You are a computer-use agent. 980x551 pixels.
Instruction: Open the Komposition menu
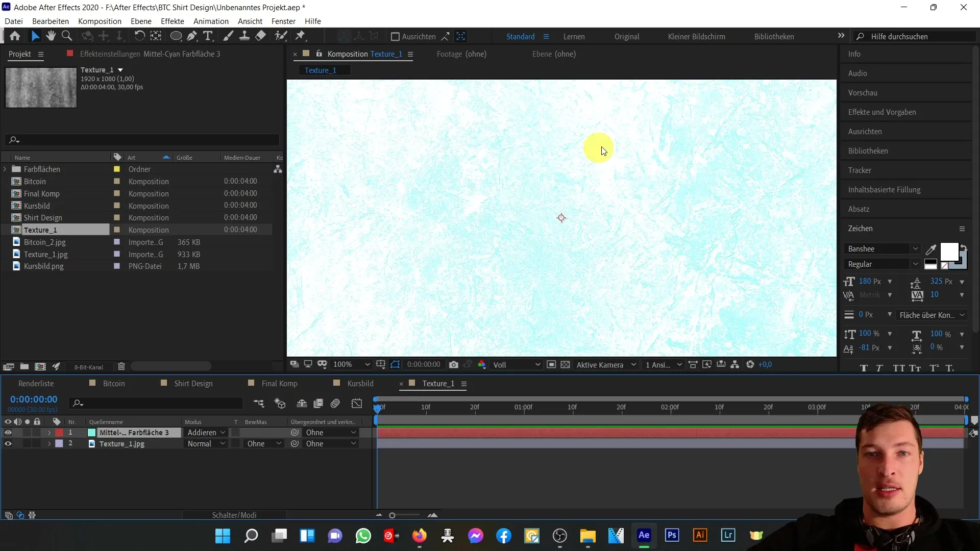(x=100, y=21)
